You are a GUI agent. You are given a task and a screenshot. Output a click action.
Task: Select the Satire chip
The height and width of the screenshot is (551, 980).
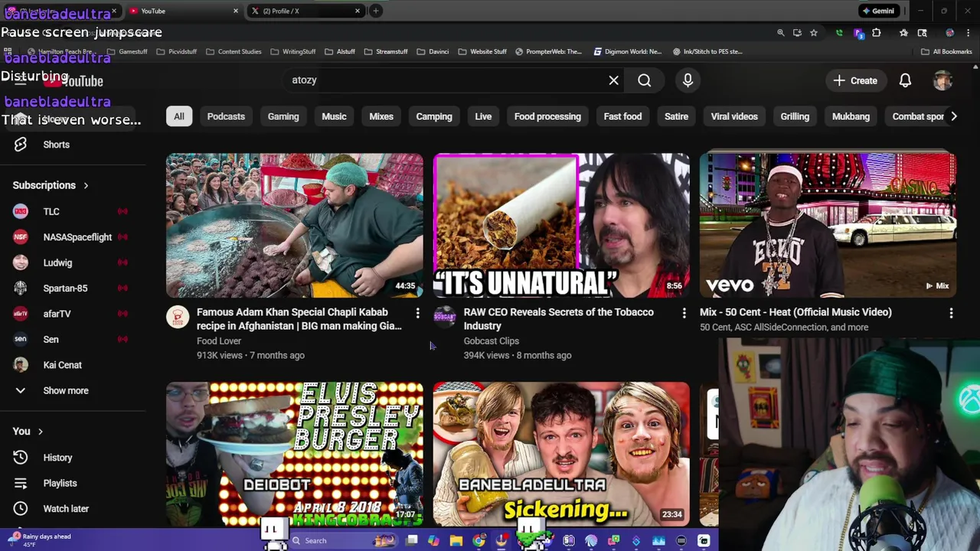click(x=676, y=116)
